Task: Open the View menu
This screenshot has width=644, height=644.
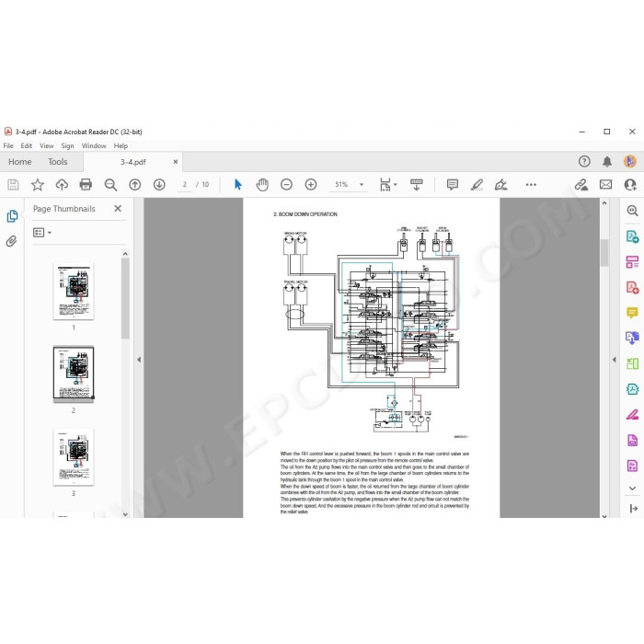Action: 46,145
